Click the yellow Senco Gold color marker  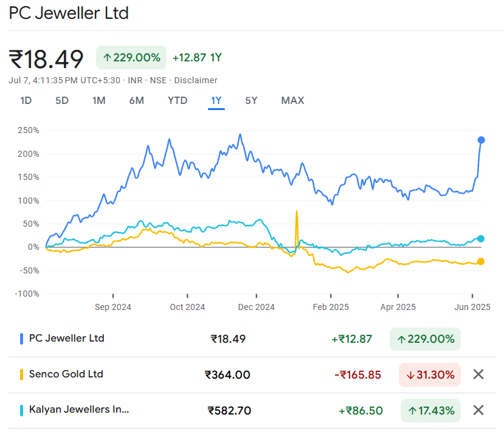pyautogui.click(x=21, y=374)
